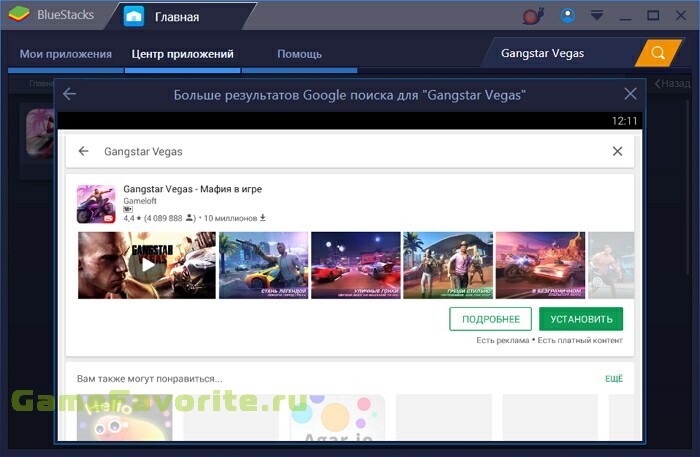Switch to Центр приложений tab

(x=182, y=54)
